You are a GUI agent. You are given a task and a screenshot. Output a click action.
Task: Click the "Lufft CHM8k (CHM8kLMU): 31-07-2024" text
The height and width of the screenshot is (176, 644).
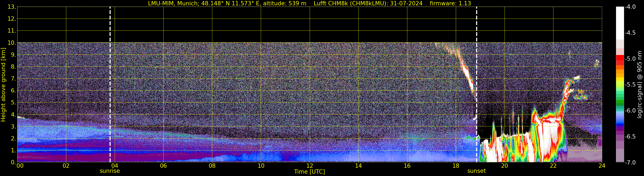coord(368,3)
